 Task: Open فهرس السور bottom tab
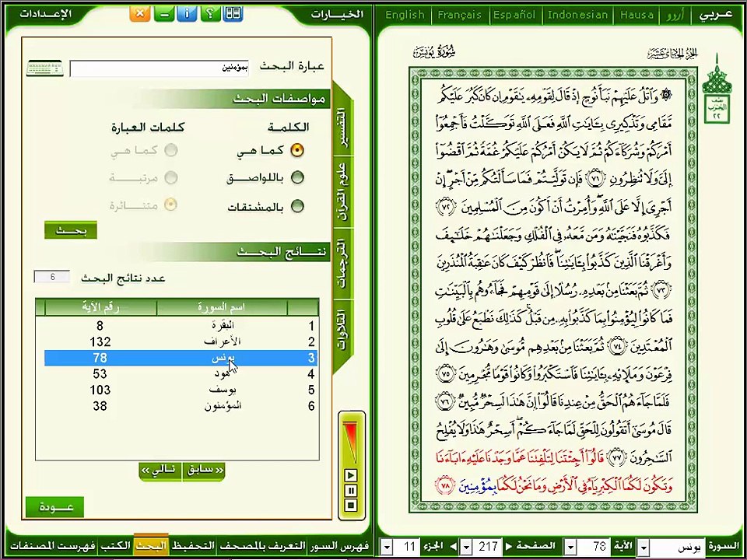[340, 546]
